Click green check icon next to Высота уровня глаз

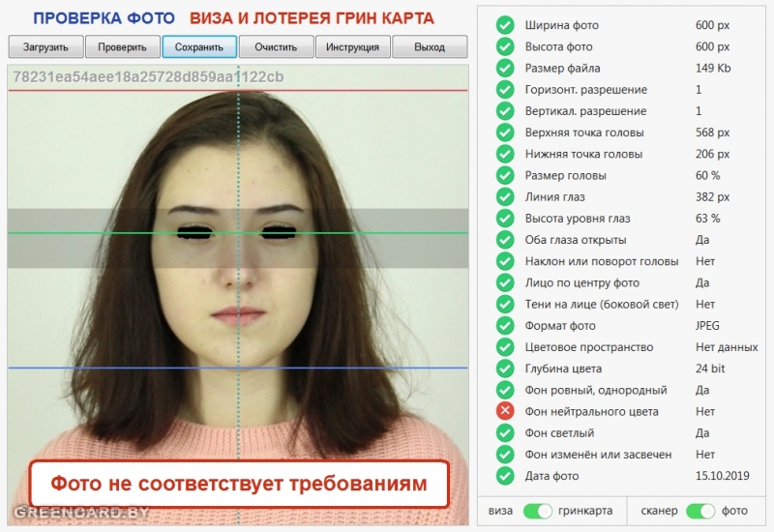pos(505,219)
